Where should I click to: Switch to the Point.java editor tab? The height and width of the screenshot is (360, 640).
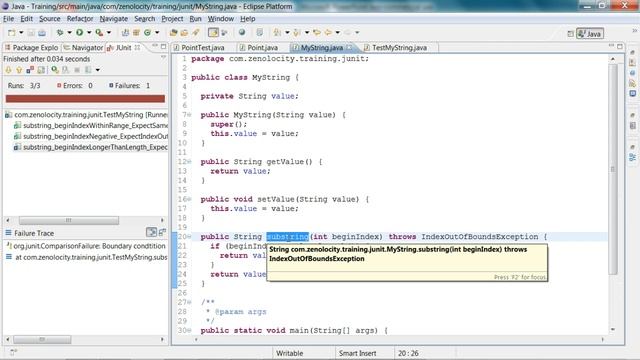coord(262,48)
